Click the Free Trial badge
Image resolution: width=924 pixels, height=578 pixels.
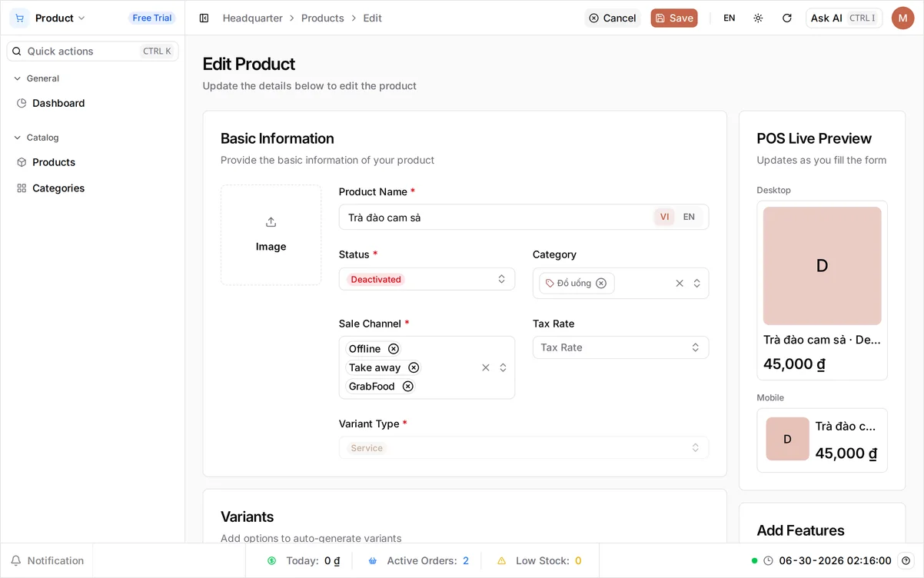[152, 18]
